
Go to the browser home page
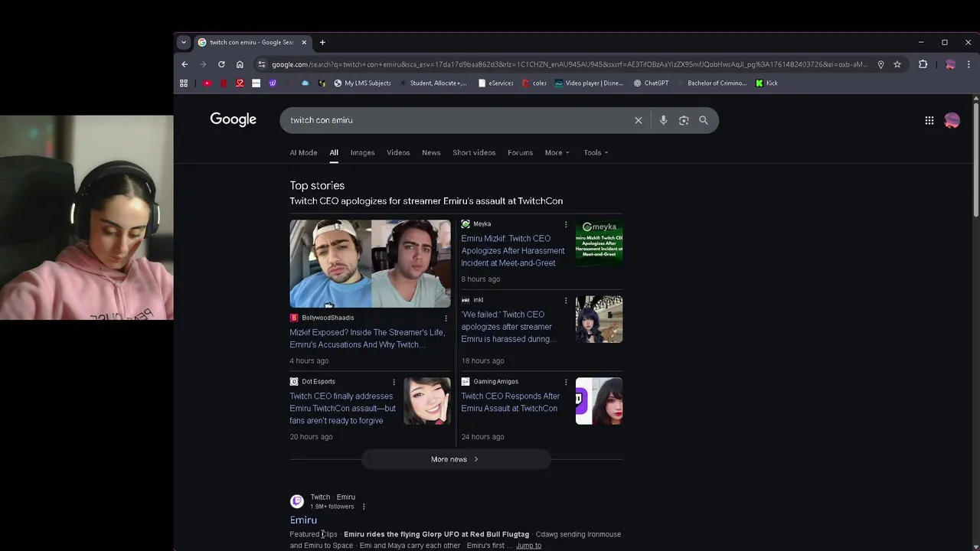240,64
